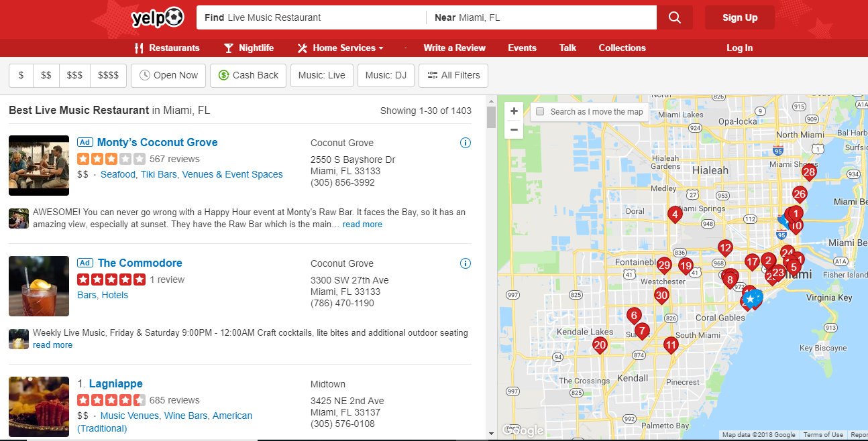Click Bars category under The Commodore

coord(87,295)
